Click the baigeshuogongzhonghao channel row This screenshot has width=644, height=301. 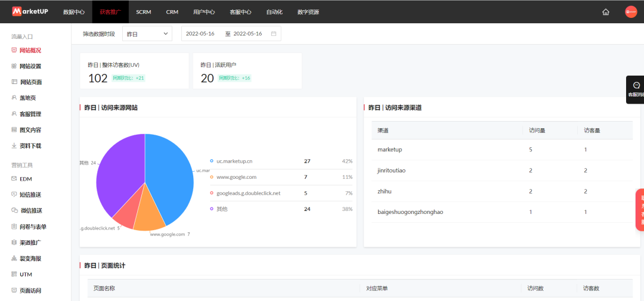pos(502,212)
